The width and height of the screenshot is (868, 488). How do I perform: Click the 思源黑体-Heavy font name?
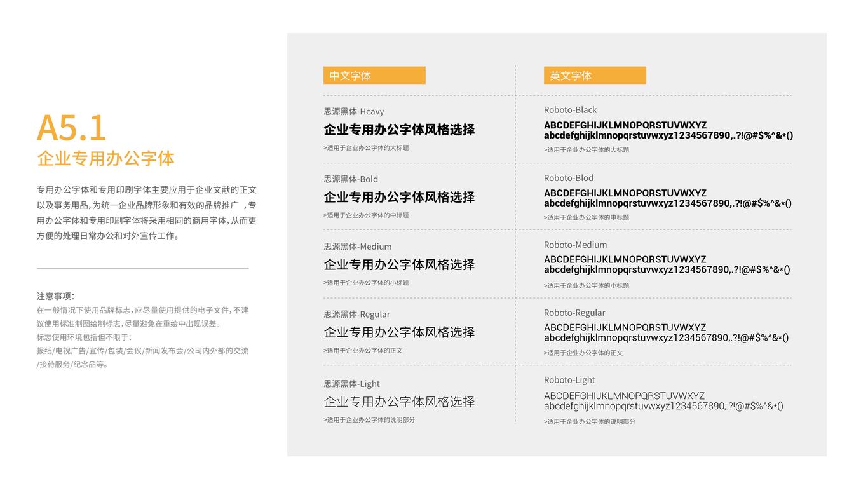pyautogui.click(x=354, y=111)
